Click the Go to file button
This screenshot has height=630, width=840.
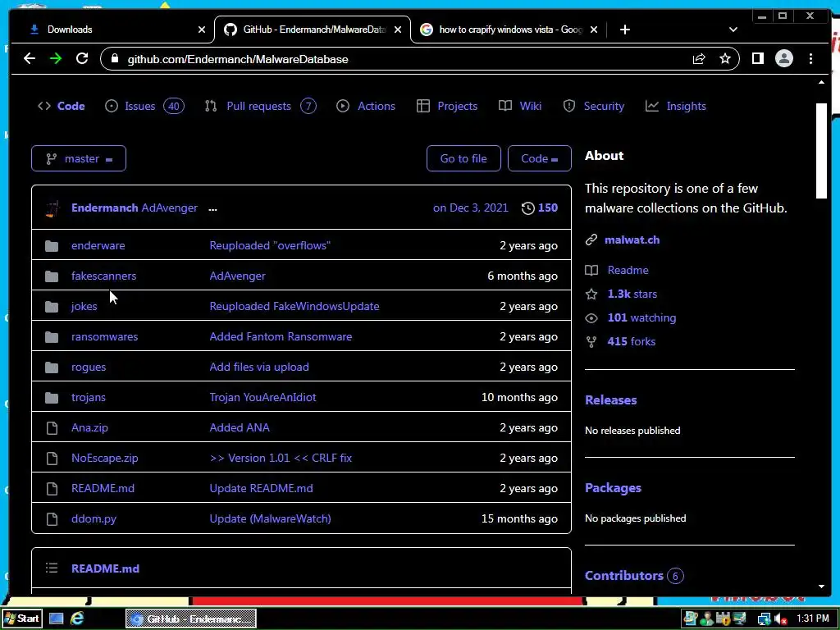(463, 158)
